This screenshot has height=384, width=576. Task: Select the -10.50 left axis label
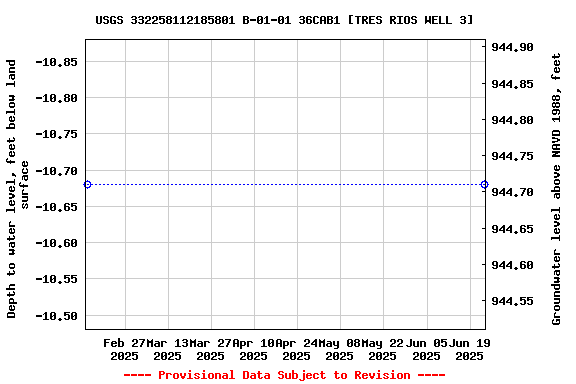click(57, 316)
